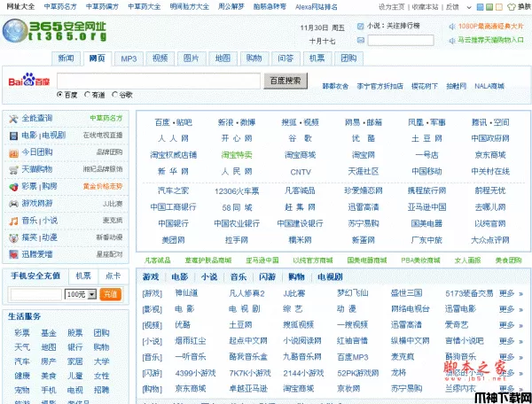Open the 京东商城 link in top grid

[490, 155]
